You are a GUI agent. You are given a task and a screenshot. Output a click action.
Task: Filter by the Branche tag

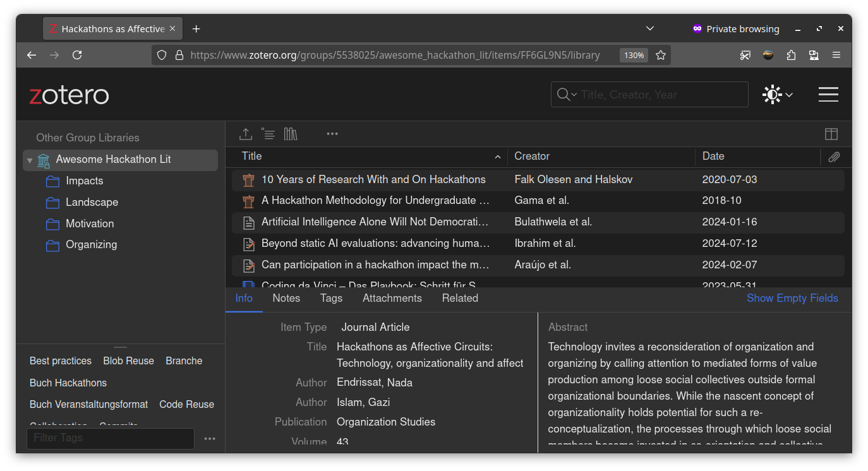184,361
